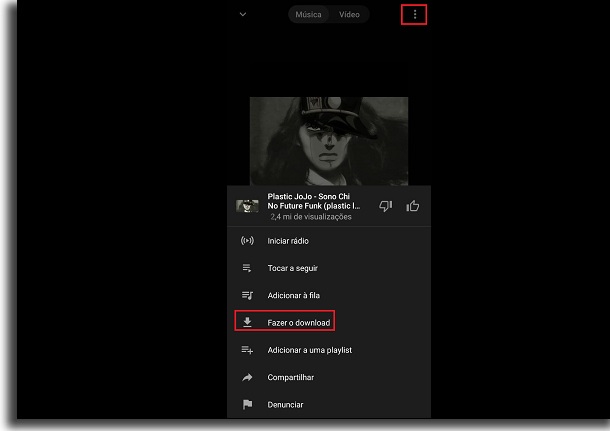The image size is (610, 431).
Task: Collapse the player with the chevron
Action: [x=243, y=14]
